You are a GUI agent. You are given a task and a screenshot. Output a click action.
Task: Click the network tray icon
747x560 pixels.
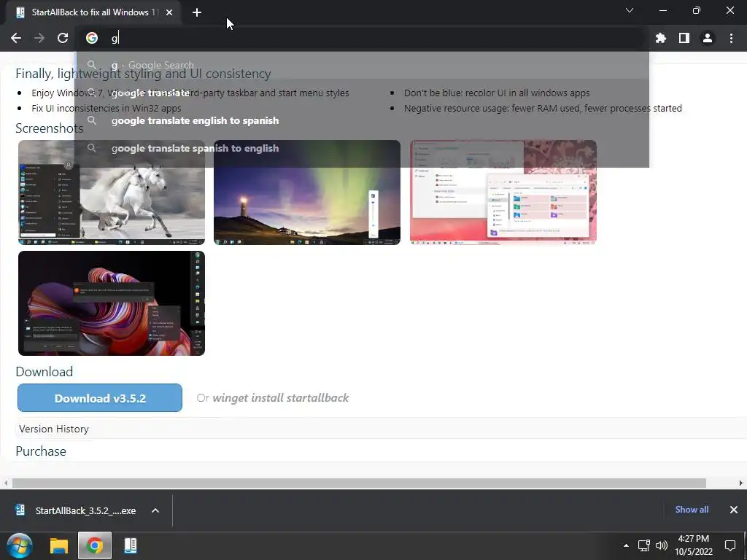[644, 545]
